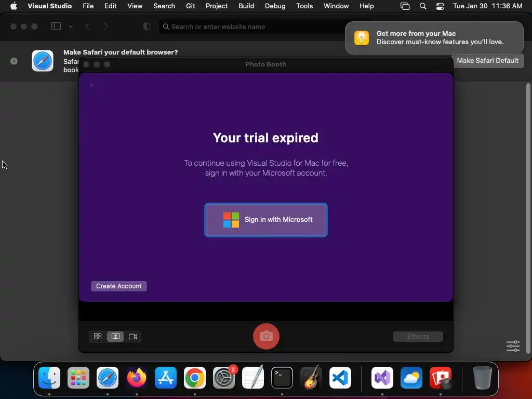Open the Visual Studio application menu
The height and width of the screenshot is (399, 532).
pyautogui.click(x=49, y=6)
